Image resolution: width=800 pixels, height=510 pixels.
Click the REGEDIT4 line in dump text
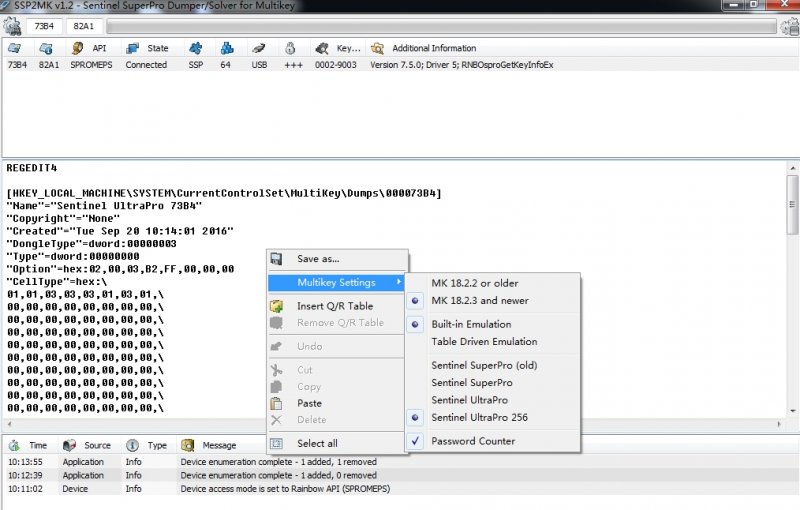click(32, 168)
